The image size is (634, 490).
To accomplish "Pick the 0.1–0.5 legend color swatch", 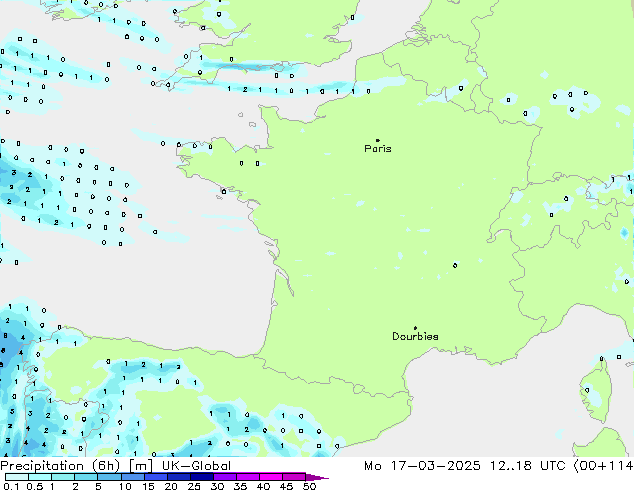I will pyautogui.click(x=17, y=477).
